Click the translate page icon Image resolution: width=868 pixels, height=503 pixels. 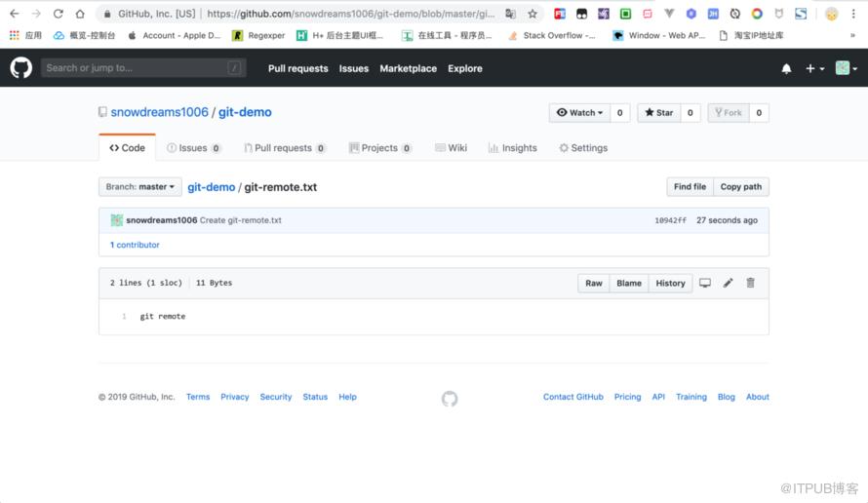510,14
